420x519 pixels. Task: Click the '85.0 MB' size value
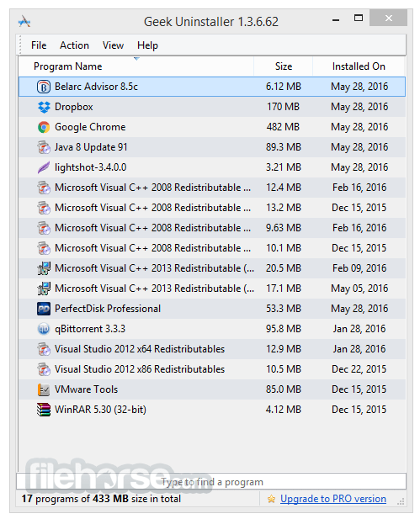pyautogui.click(x=284, y=389)
